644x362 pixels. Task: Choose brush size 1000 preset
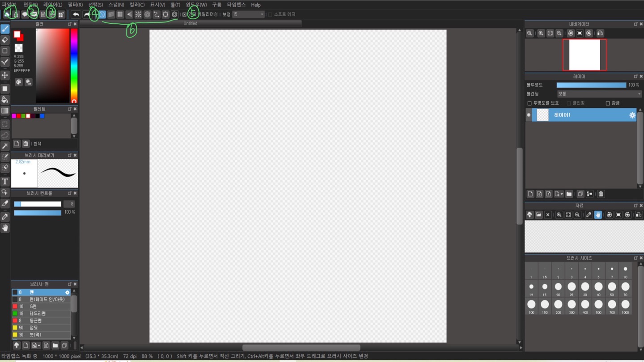[625, 306]
